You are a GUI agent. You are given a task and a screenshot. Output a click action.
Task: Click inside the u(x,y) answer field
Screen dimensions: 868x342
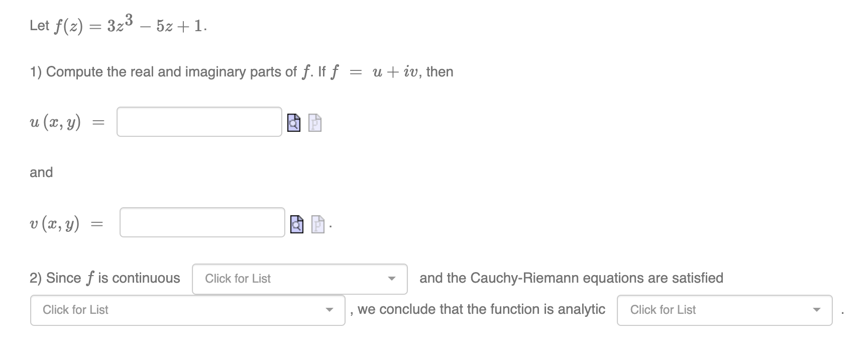199,122
